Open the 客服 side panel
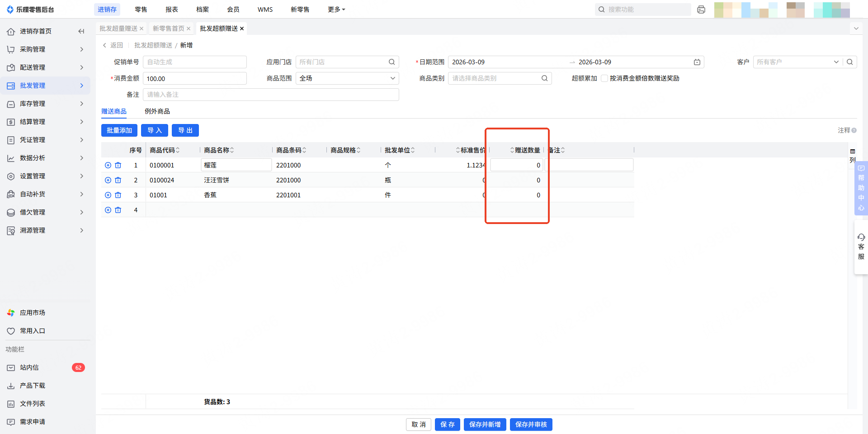The image size is (868, 434). 861,247
